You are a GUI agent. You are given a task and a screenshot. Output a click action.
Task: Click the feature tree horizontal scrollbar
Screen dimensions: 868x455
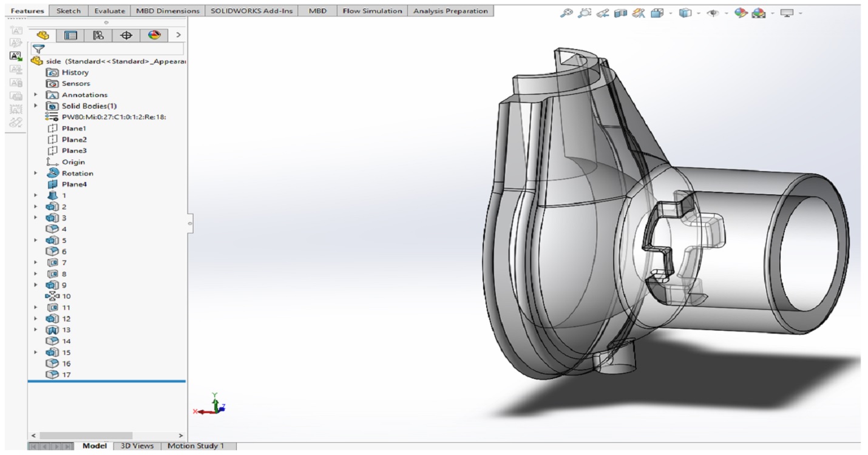click(x=86, y=436)
